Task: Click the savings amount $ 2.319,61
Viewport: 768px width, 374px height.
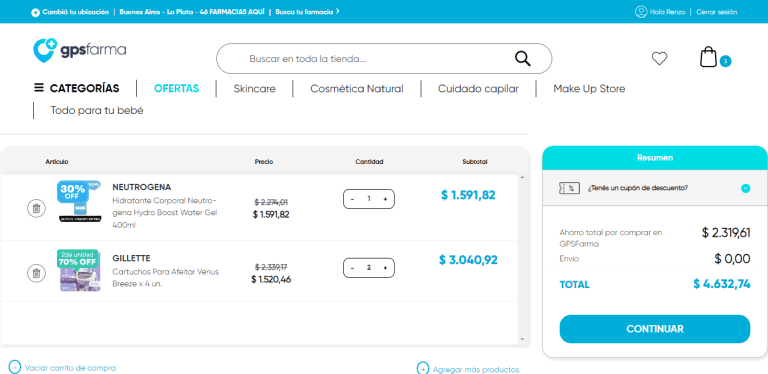Action: 725,233
